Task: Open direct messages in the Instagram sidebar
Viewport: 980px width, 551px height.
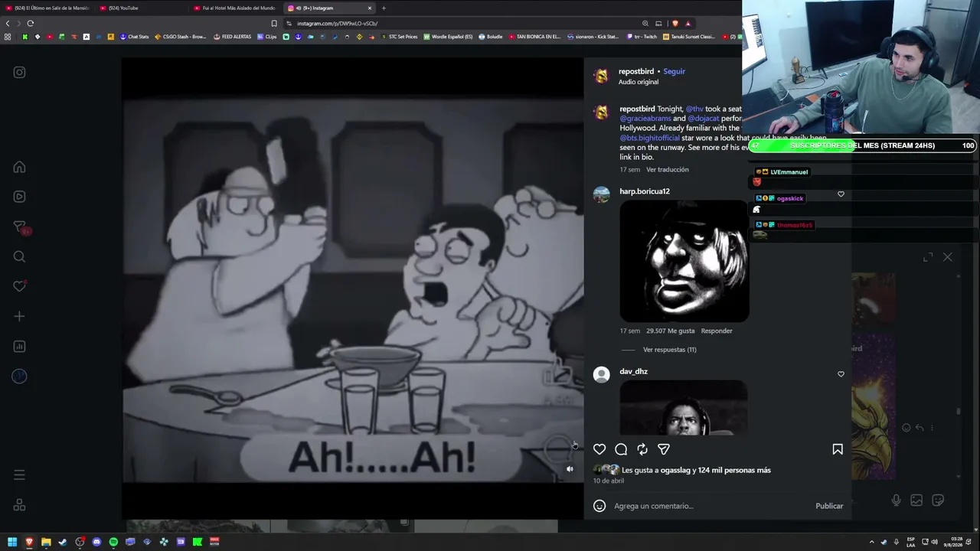Action: tap(20, 227)
